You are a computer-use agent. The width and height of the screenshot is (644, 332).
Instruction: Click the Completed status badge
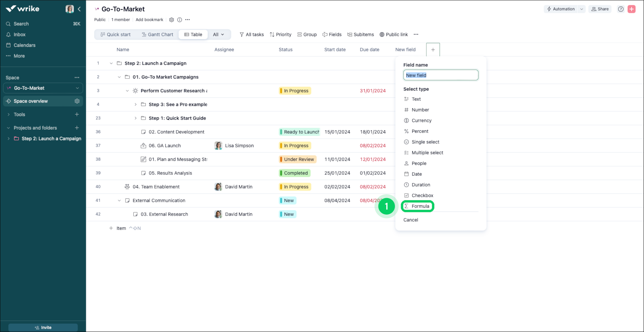[295, 173]
